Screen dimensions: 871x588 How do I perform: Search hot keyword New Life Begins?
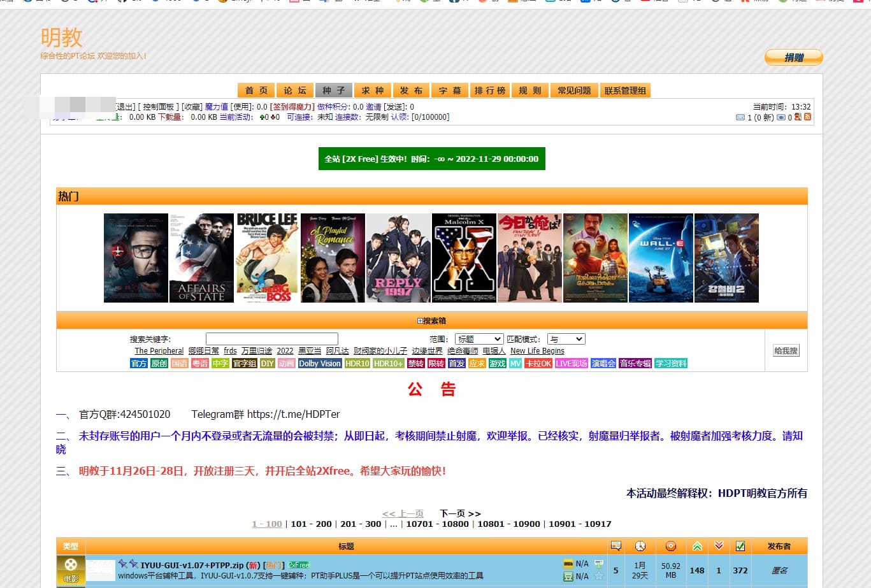point(537,351)
